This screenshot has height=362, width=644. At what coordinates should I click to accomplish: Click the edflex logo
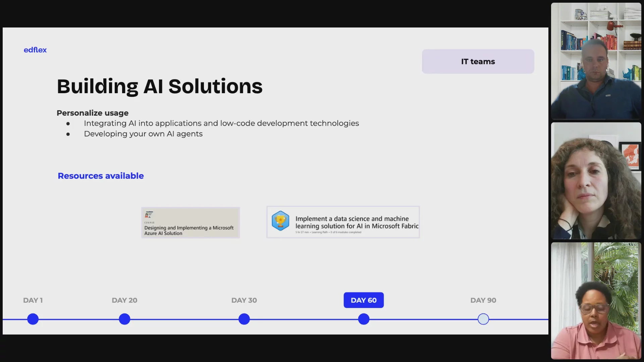click(x=35, y=50)
